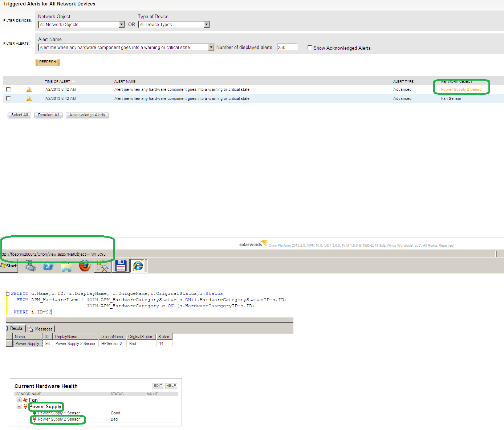
Task: Click the blue floppy disk taskbar icon
Action: [x=121, y=266]
